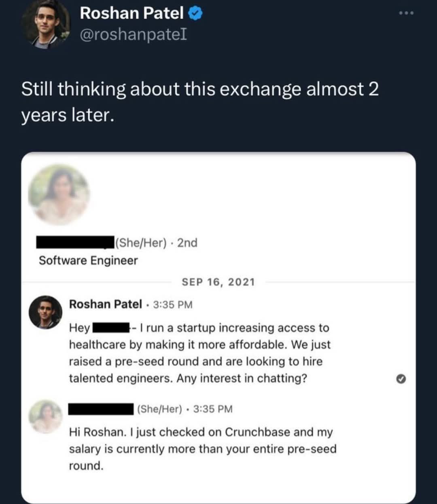Click Roshan Patel's small avatar in chat
The image size is (437, 504).
pos(45,312)
